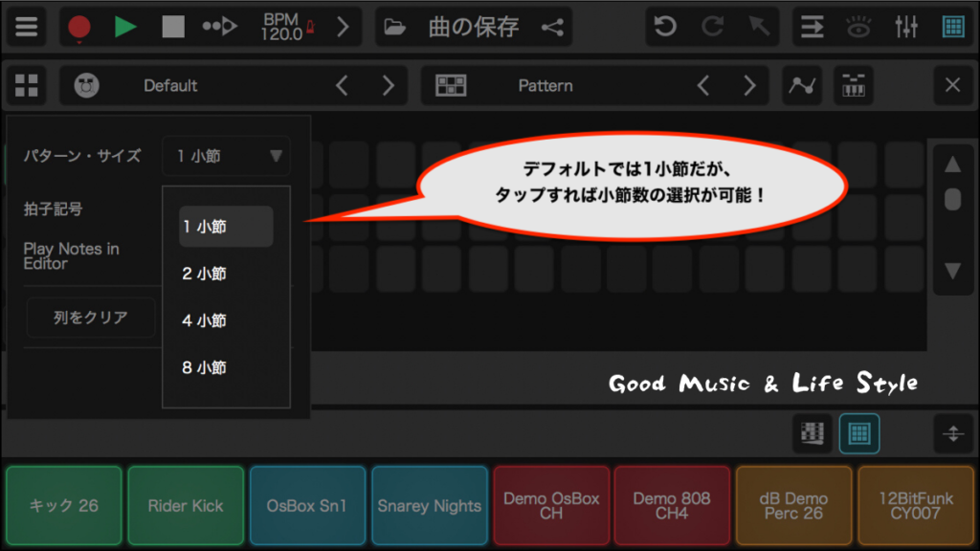Go to previous pattern arrow
Screen dimensions: 980x551
(x=703, y=85)
